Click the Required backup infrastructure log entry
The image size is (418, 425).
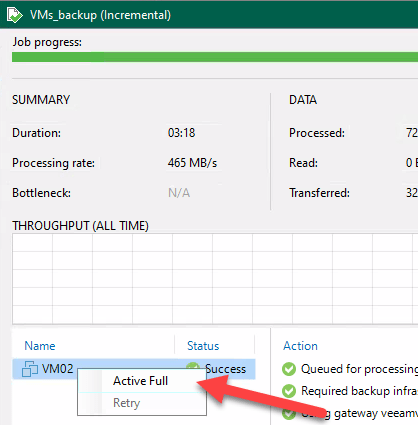click(x=359, y=391)
